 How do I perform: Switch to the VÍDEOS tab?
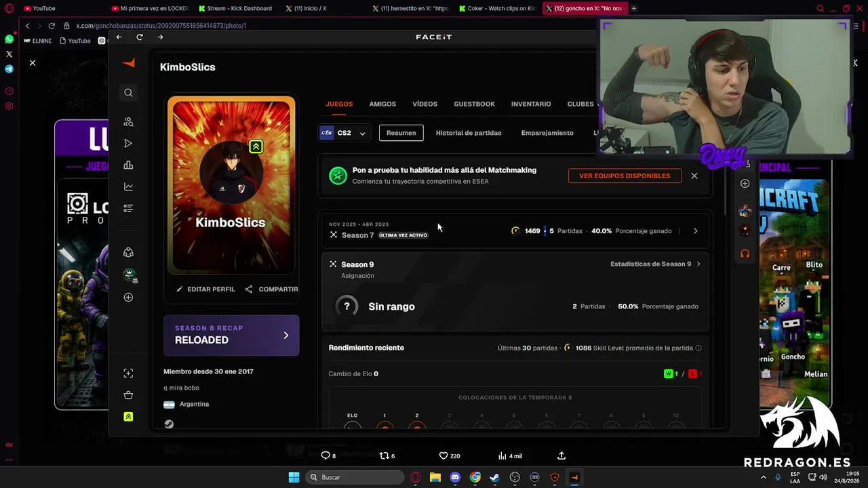point(425,104)
